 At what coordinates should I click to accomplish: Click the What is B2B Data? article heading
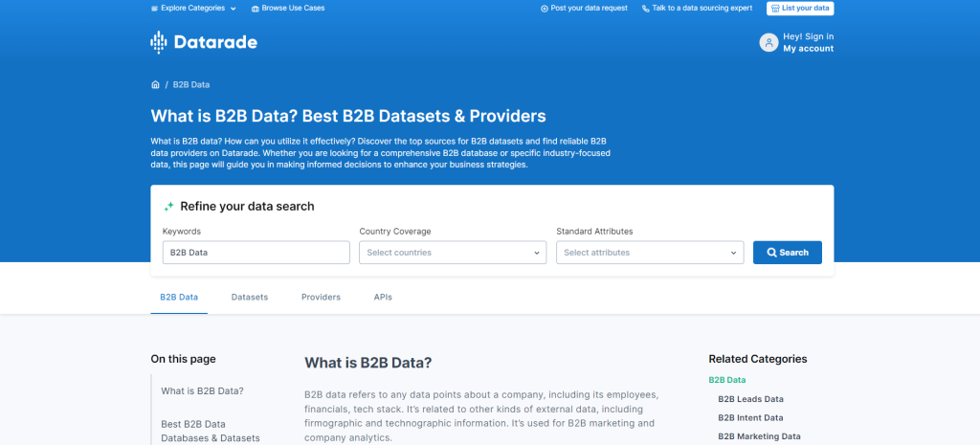point(368,363)
